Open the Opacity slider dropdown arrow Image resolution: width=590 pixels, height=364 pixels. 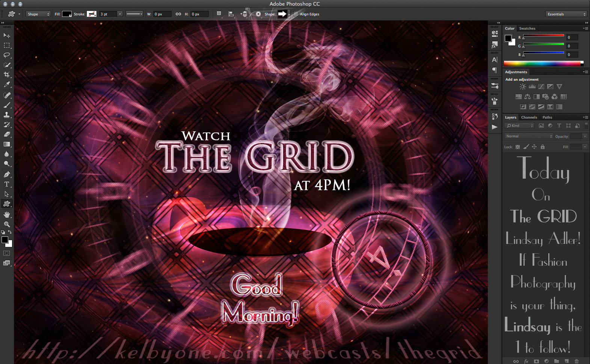point(585,136)
